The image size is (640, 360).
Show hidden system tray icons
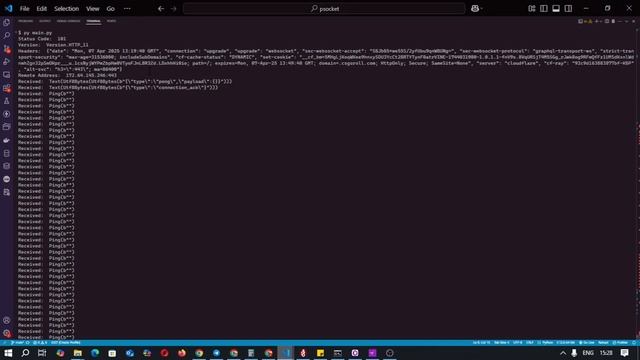563,353
